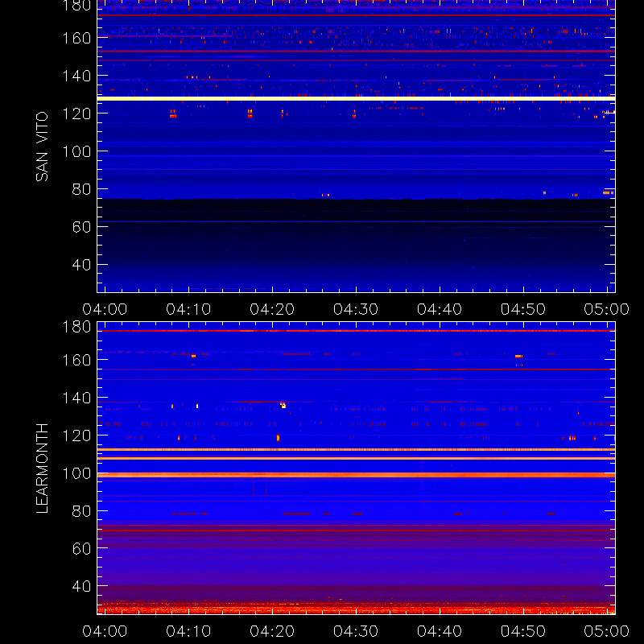Select the 140 tick label on San Vito plot
Image resolution: width=644 pixels, height=644 pixels.
tap(76, 76)
